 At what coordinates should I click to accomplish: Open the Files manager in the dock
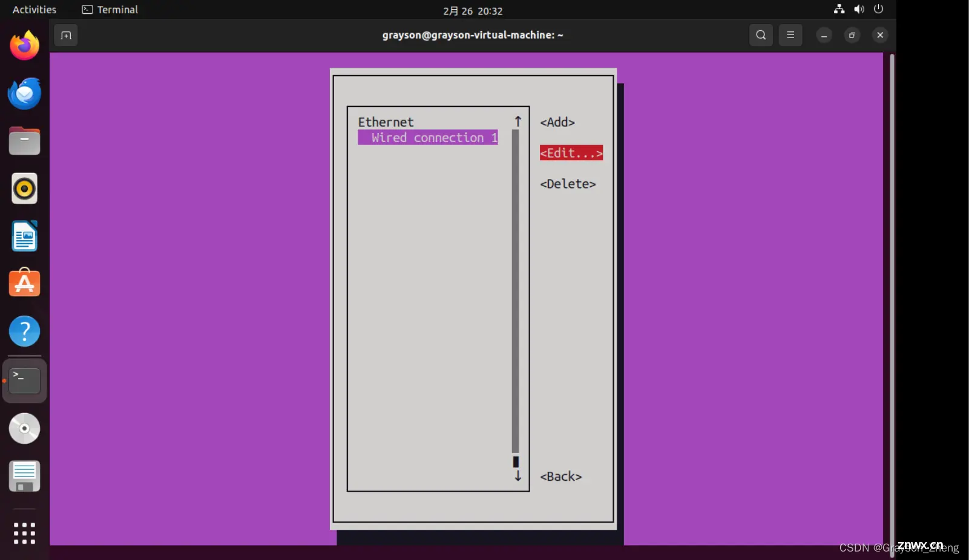(24, 141)
